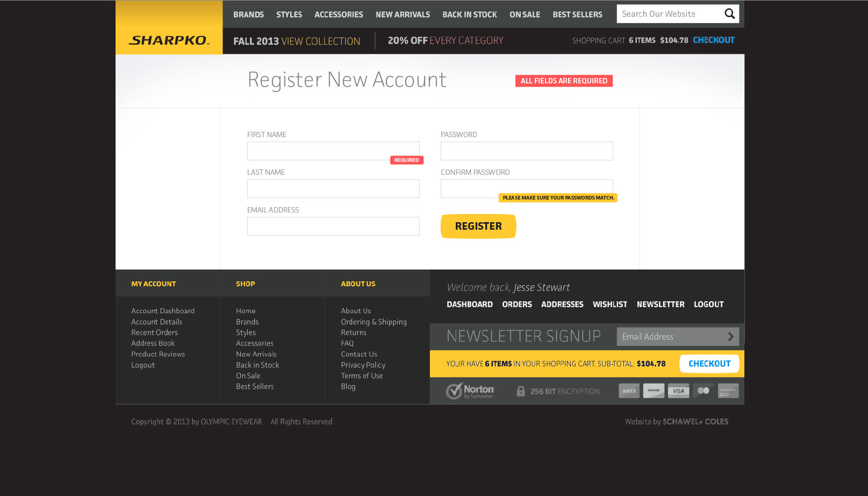Click the Visa card icon
The image size is (868, 496).
click(678, 391)
